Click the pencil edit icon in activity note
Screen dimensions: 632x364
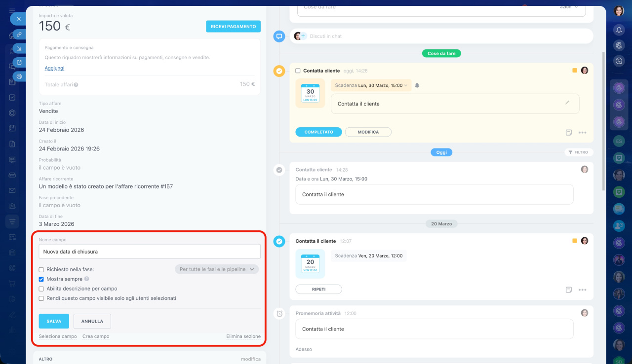[x=567, y=103]
